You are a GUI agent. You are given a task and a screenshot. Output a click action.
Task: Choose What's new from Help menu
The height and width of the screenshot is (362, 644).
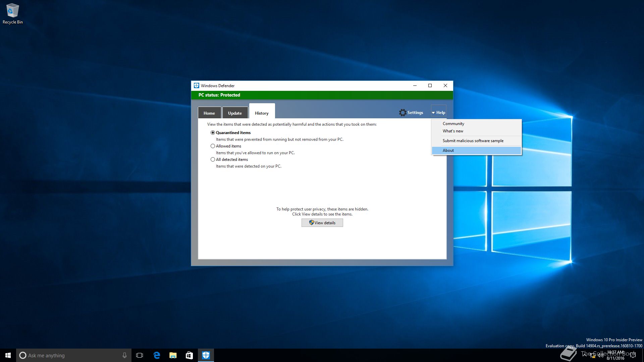[476, 131]
